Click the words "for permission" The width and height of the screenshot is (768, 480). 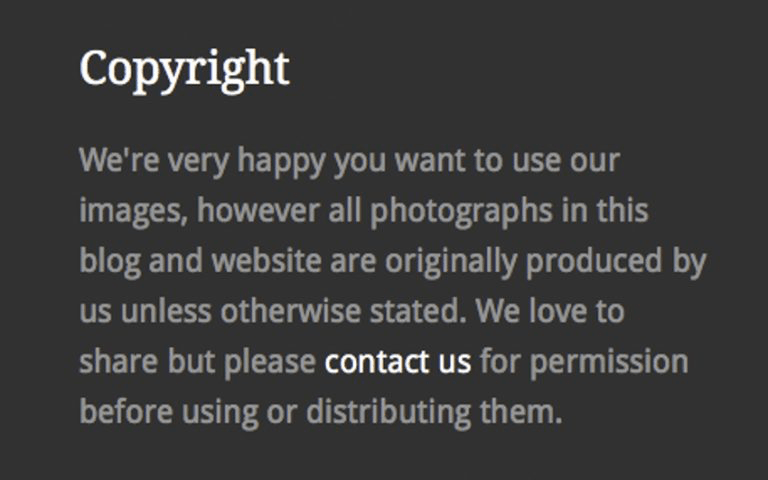(x=584, y=361)
